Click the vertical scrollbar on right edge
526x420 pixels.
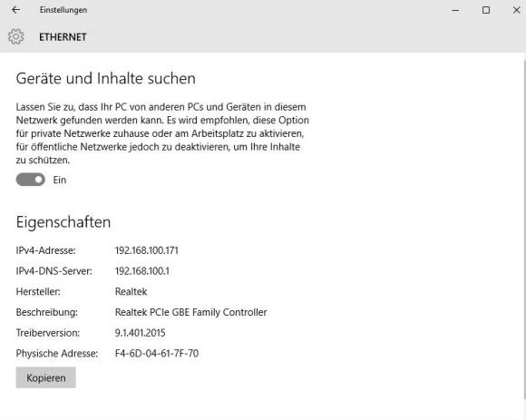coord(524,228)
